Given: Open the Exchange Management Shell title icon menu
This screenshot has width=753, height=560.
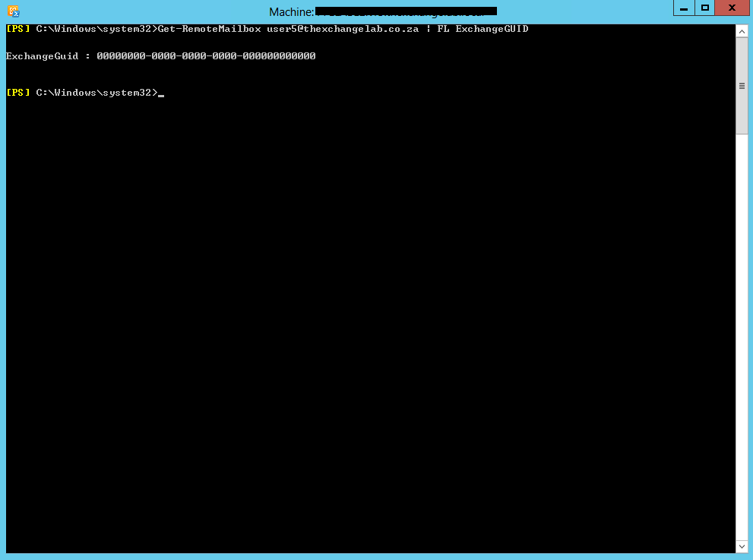Looking at the screenshot, I should tap(13, 11).
